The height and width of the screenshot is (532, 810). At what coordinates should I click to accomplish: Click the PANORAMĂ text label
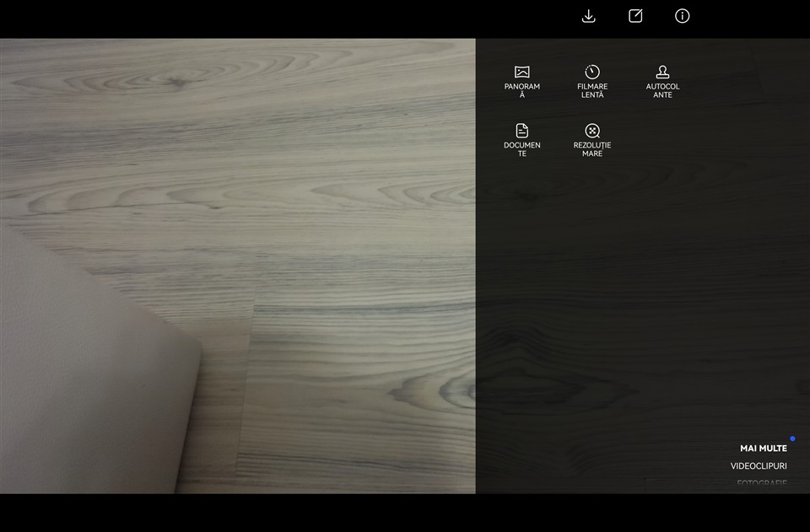522,90
